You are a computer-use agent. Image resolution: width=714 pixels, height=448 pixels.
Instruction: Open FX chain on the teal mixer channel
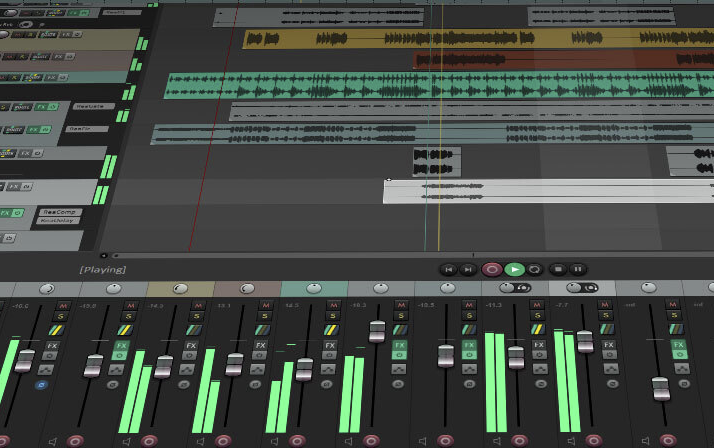coord(328,345)
